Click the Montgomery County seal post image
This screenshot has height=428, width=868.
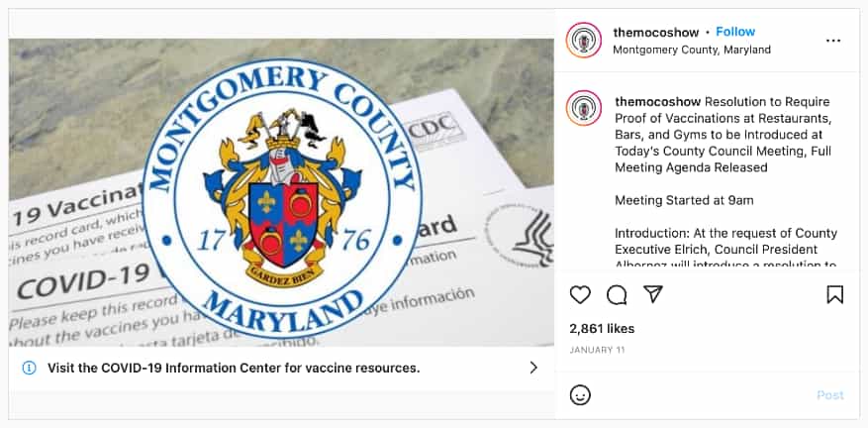click(281, 193)
